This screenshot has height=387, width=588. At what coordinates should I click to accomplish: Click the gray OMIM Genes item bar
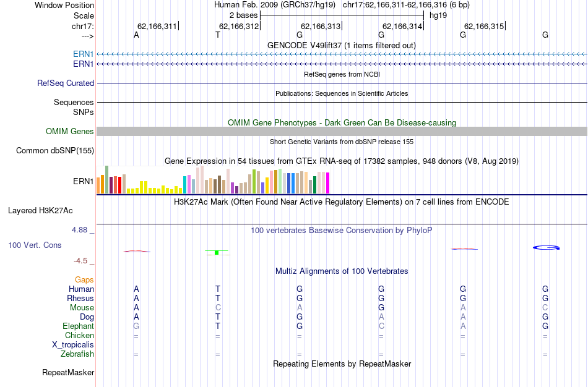(342, 131)
